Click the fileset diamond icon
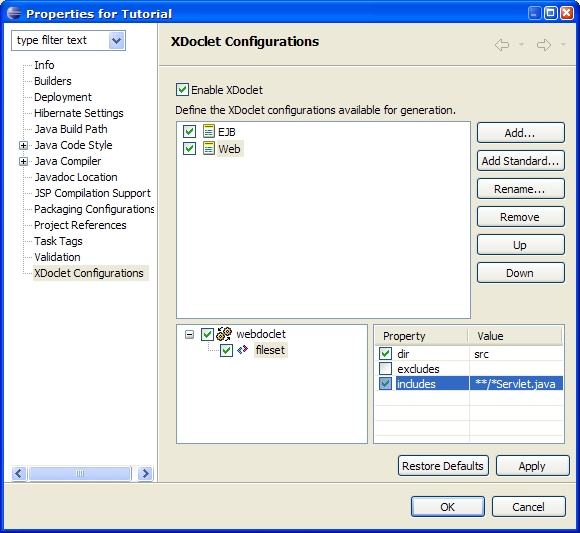This screenshot has height=533, width=580. click(x=242, y=350)
